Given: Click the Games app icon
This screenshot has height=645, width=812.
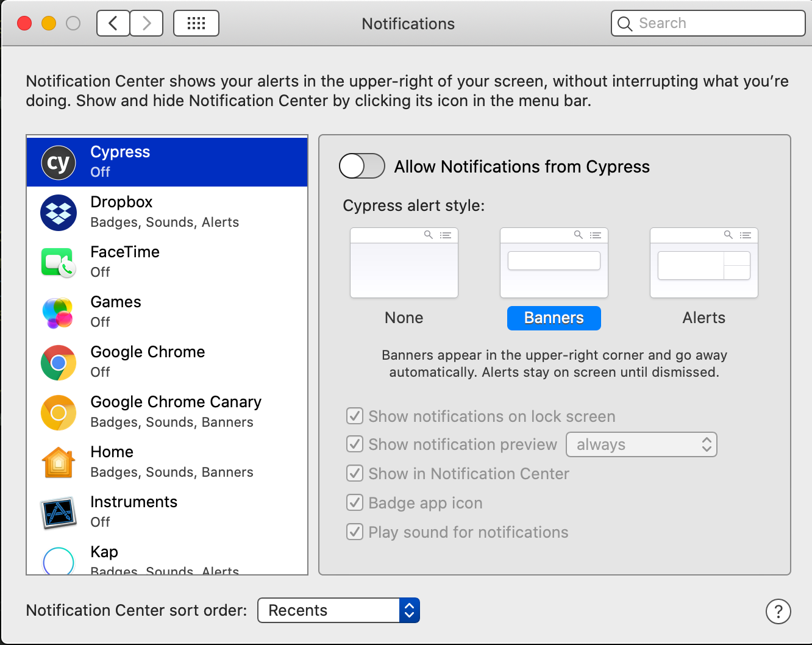Looking at the screenshot, I should (58, 313).
